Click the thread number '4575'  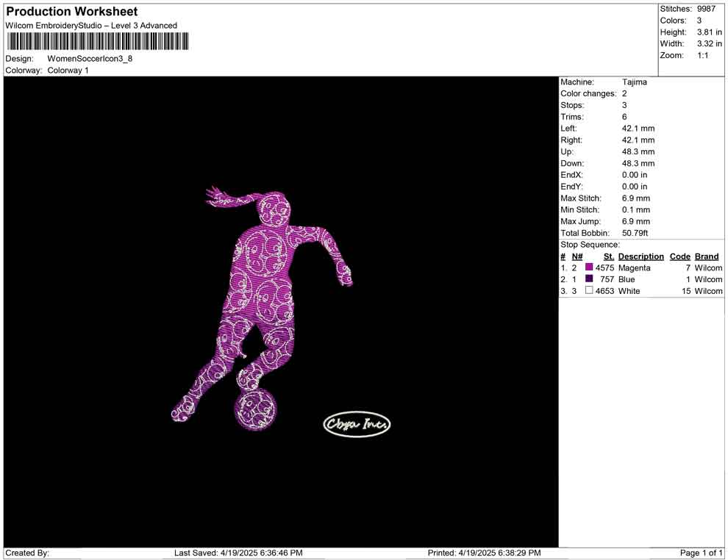point(605,268)
